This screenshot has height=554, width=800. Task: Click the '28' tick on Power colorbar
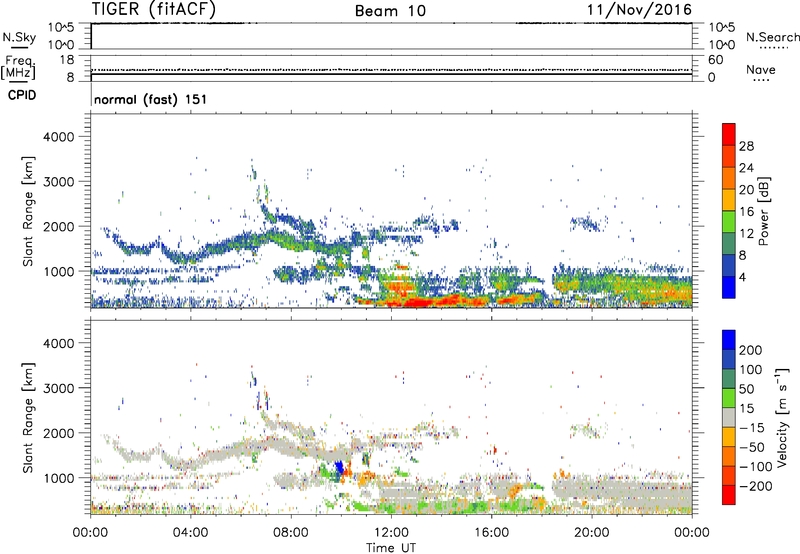(x=746, y=146)
